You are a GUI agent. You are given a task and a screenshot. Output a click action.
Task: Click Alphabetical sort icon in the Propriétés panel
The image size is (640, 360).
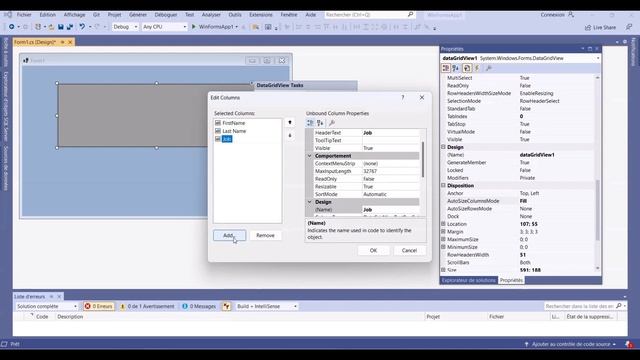456,68
